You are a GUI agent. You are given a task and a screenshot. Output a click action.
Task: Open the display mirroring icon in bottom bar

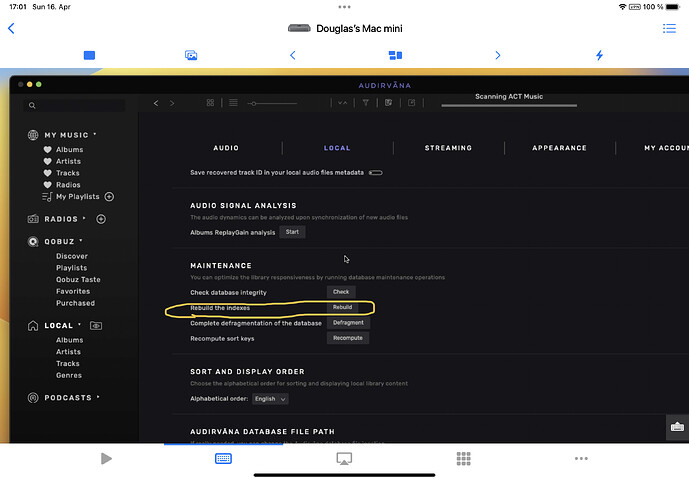[344, 459]
